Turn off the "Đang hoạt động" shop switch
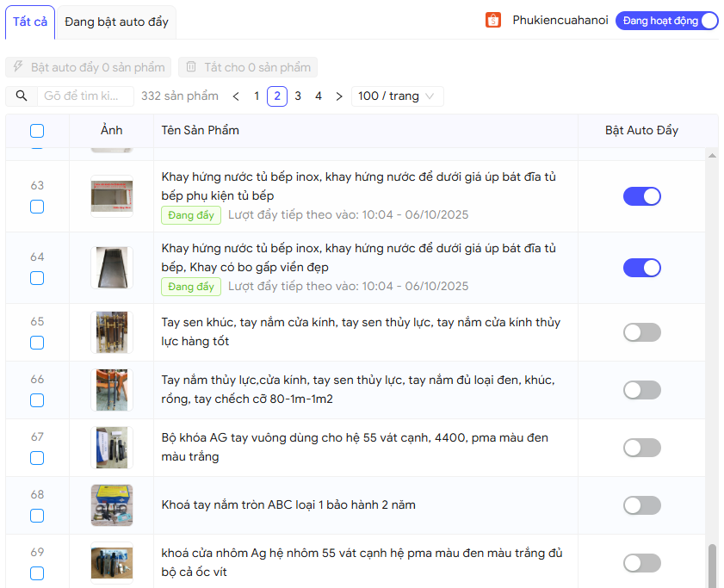The image size is (724, 588). 667,21
